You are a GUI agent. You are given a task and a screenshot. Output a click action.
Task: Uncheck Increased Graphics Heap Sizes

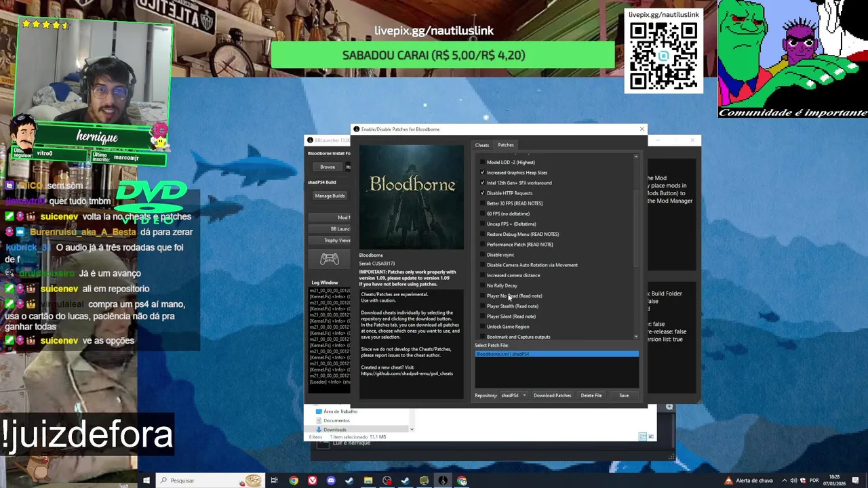click(x=483, y=172)
